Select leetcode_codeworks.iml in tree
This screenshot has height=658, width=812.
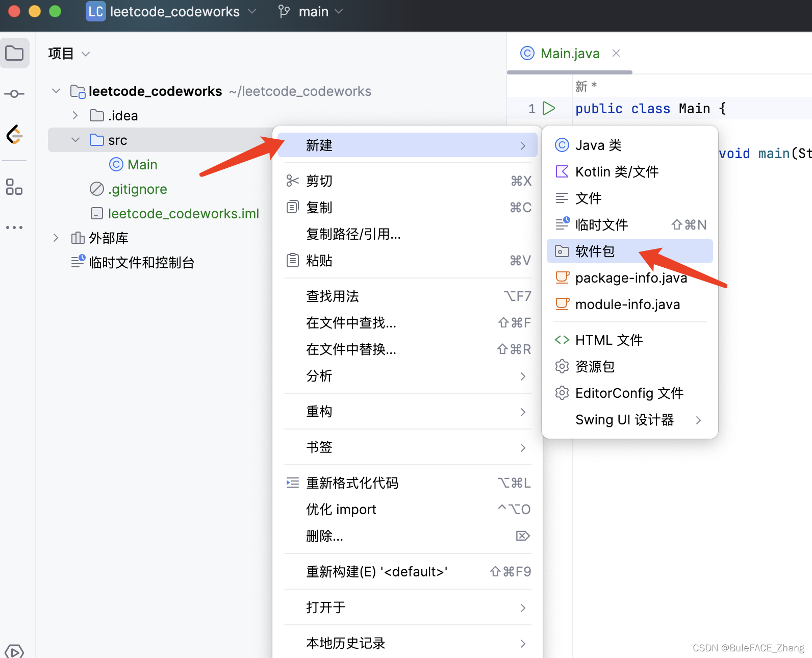click(x=183, y=213)
